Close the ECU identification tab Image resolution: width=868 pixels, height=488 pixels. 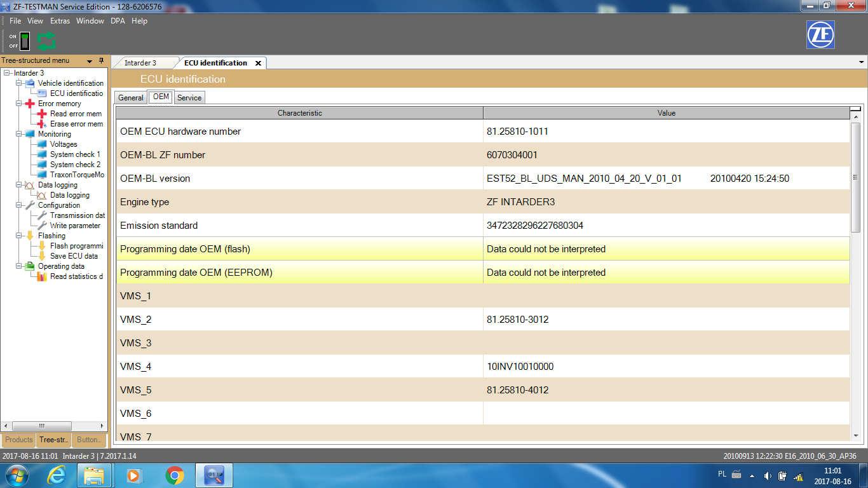(258, 63)
